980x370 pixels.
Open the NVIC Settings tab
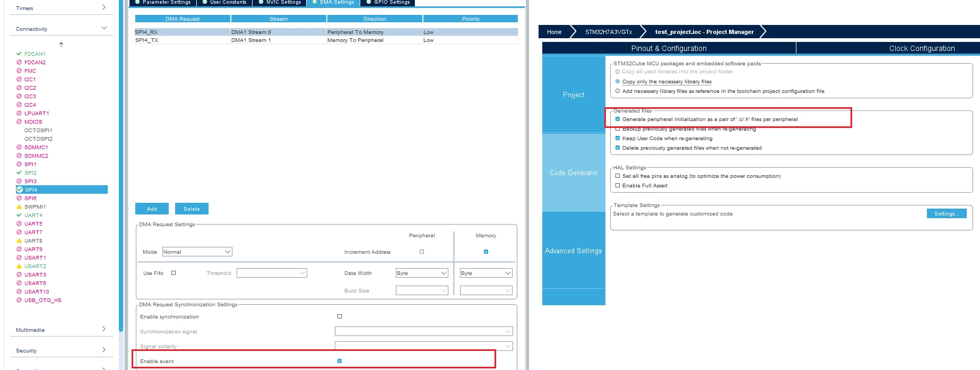tap(280, 3)
